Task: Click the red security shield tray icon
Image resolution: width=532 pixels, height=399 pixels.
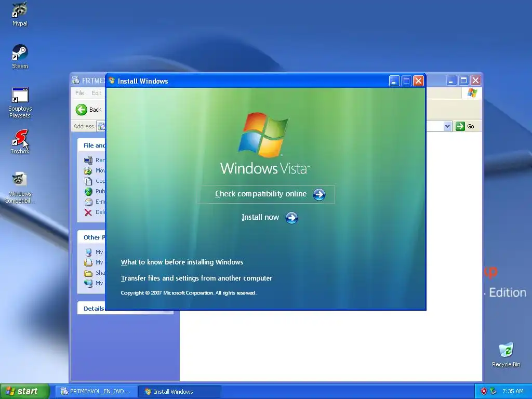Action: (484, 391)
